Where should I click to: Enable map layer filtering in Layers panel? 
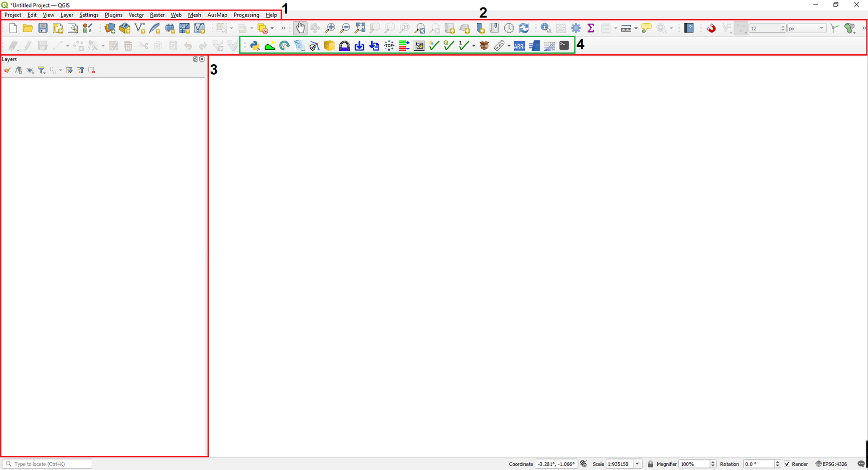42,70
